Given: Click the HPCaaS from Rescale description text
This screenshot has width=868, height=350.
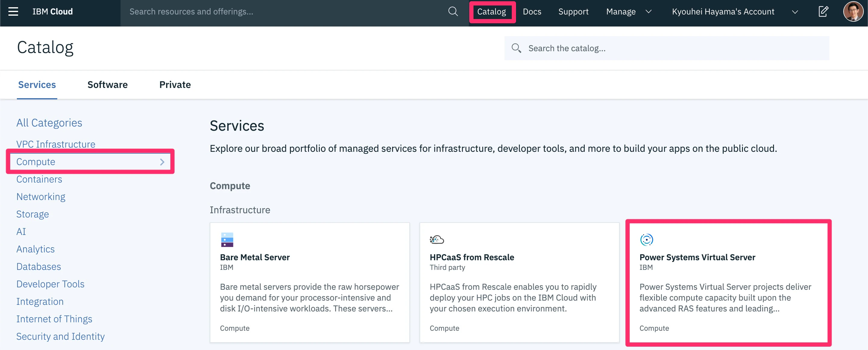Looking at the screenshot, I should (513, 298).
